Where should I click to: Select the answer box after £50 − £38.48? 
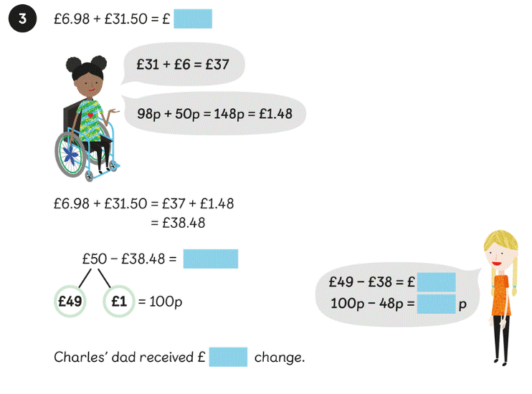(210, 259)
